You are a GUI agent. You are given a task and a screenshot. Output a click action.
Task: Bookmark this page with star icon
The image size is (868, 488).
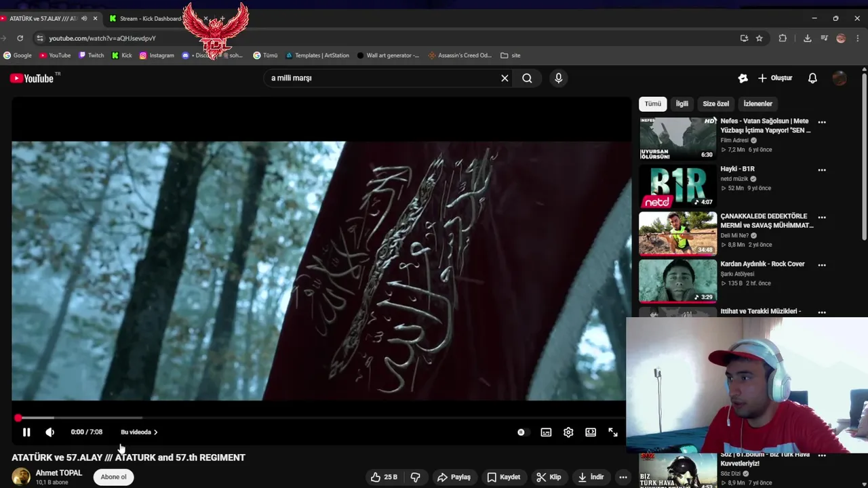[x=759, y=38]
